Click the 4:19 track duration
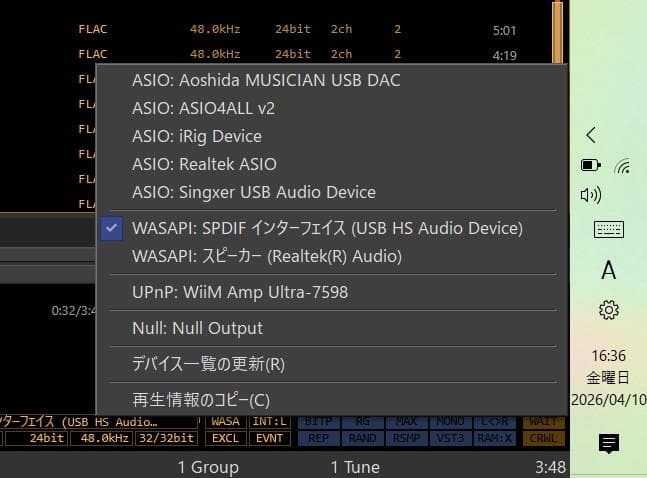The height and width of the screenshot is (478, 647). [x=504, y=55]
